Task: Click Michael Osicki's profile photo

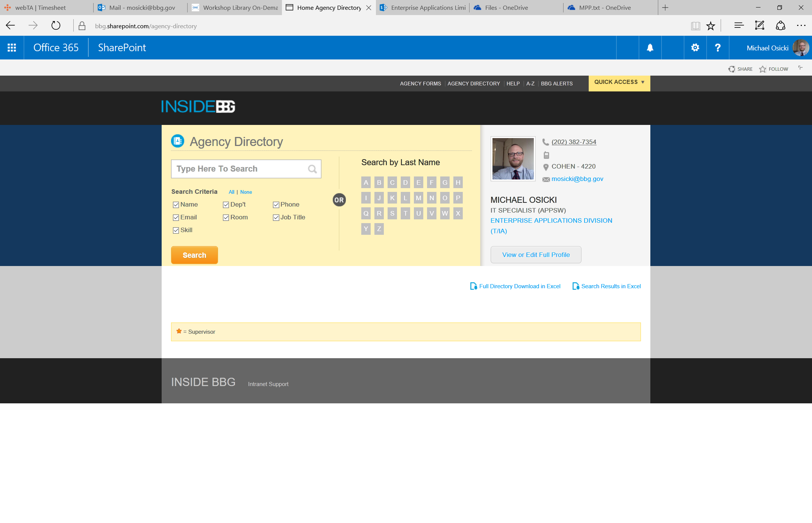Action: (513, 159)
